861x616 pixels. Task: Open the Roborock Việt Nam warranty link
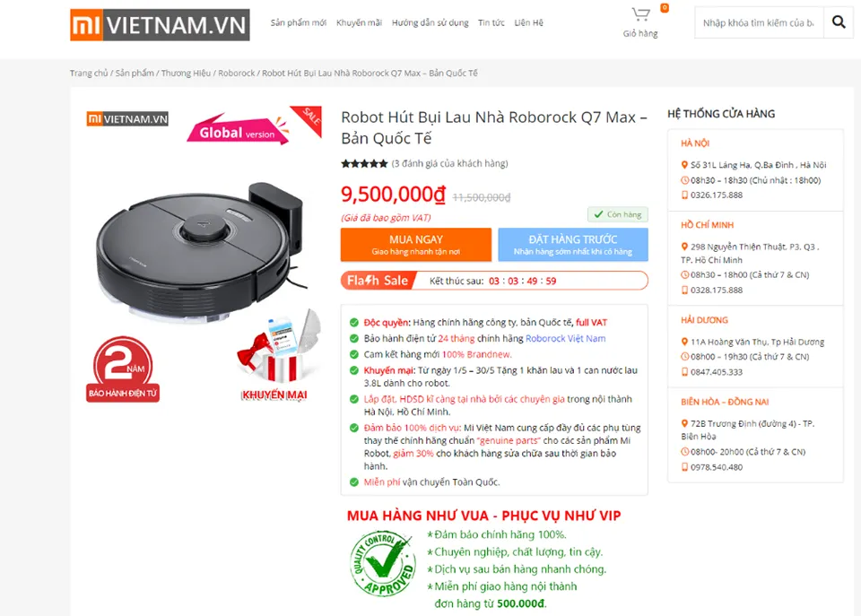click(566, 338)
